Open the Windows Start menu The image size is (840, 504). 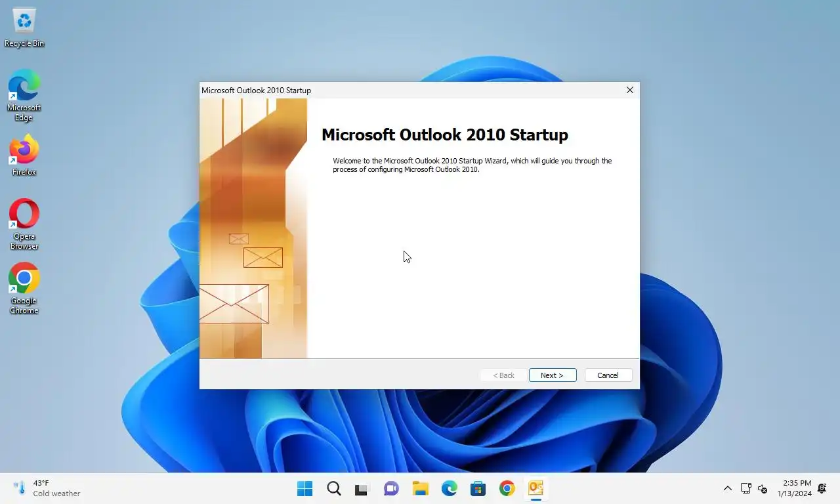(304, 489)
